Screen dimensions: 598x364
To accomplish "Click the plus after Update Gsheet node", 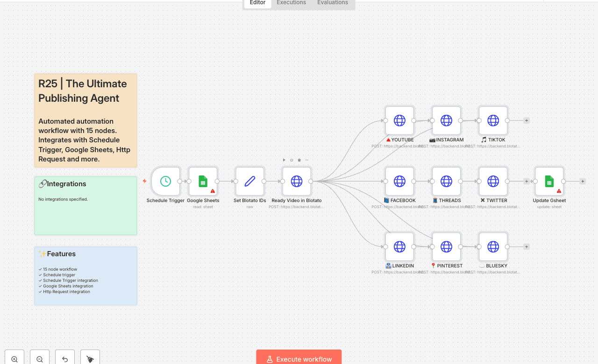I will pos(583,181).
